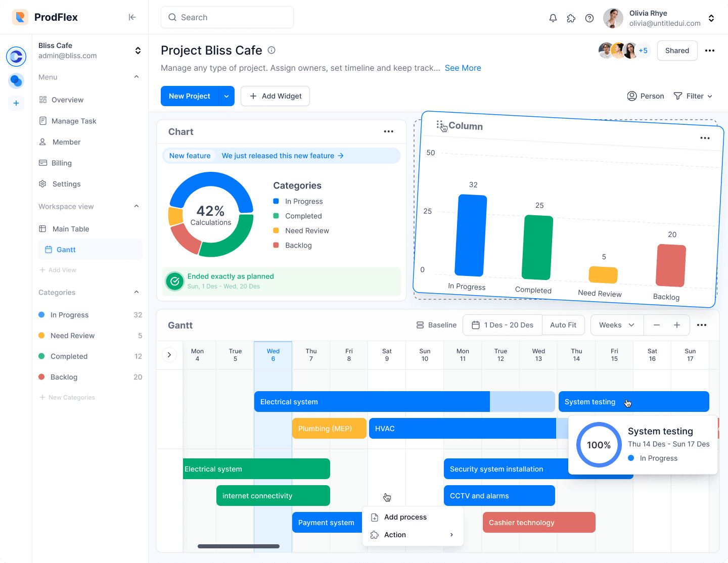Click the Shared button
This screenshot has width=728, height=563.
pyautogui.click(x=677, y=51)
